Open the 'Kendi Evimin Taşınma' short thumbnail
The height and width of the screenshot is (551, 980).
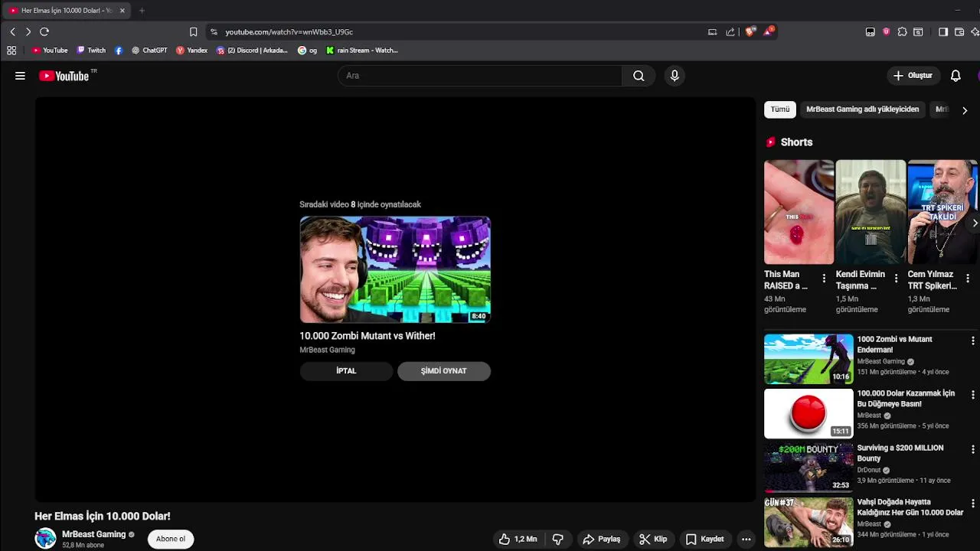click(871, 212)
